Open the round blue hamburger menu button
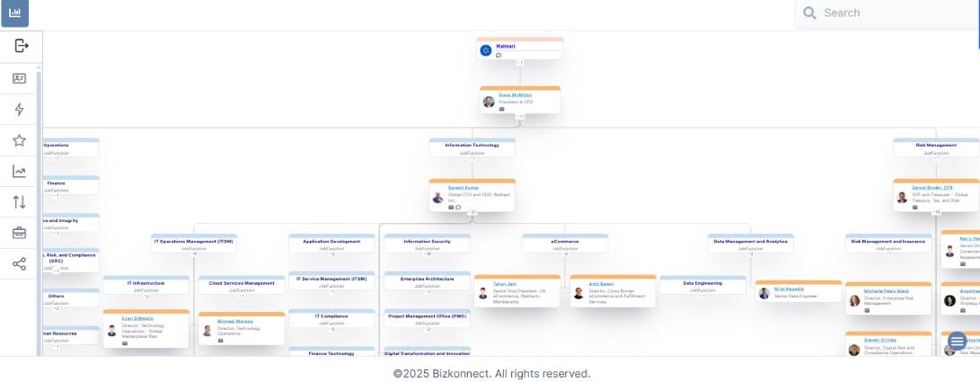This screenshot has width=980, height=382. click(x=957, y=342)
